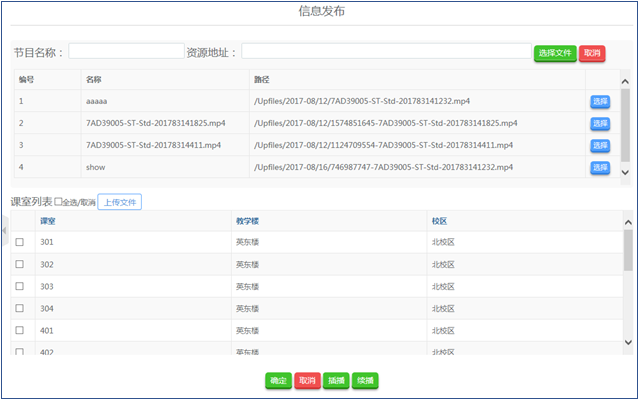Click 北校区 in the 301 row
This screenshot has height=399, width=638.
(x=443, y=242)
